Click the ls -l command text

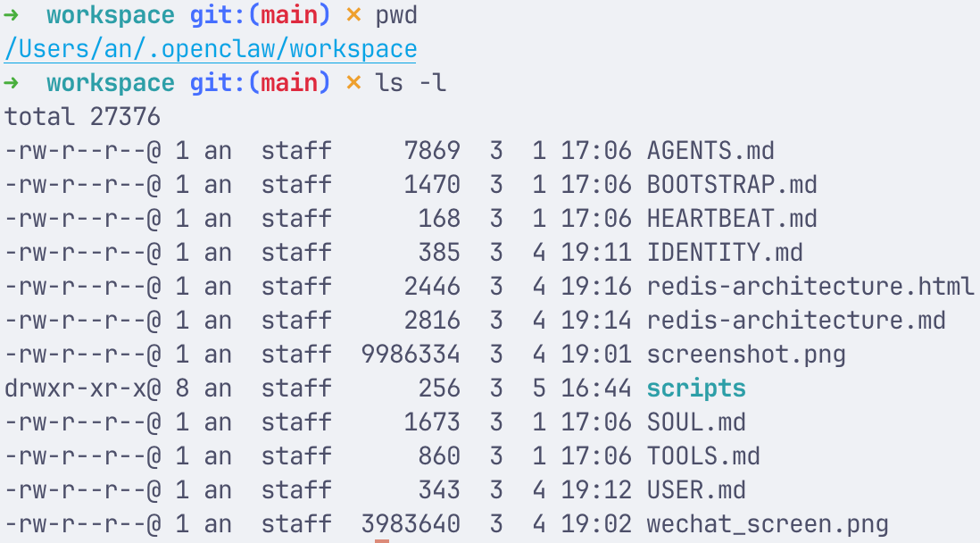click(x=411, y=83)
